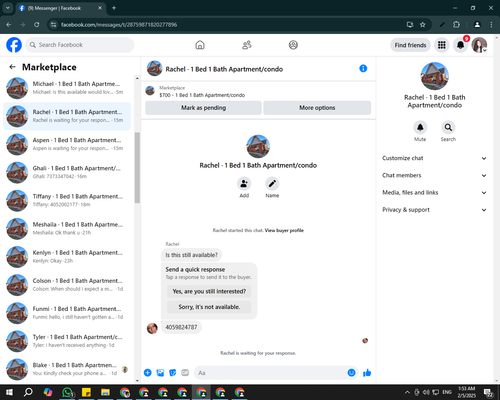500x400 pixels.
Task: Add people using the Add icon
Action: pos(244,184)
